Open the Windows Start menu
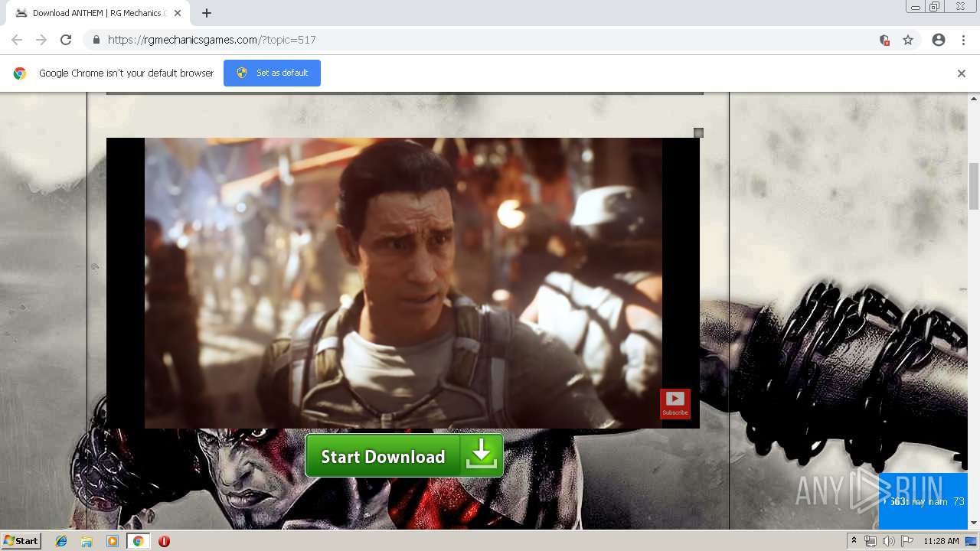Screen dimensions: 980x551 pos(21,540)
